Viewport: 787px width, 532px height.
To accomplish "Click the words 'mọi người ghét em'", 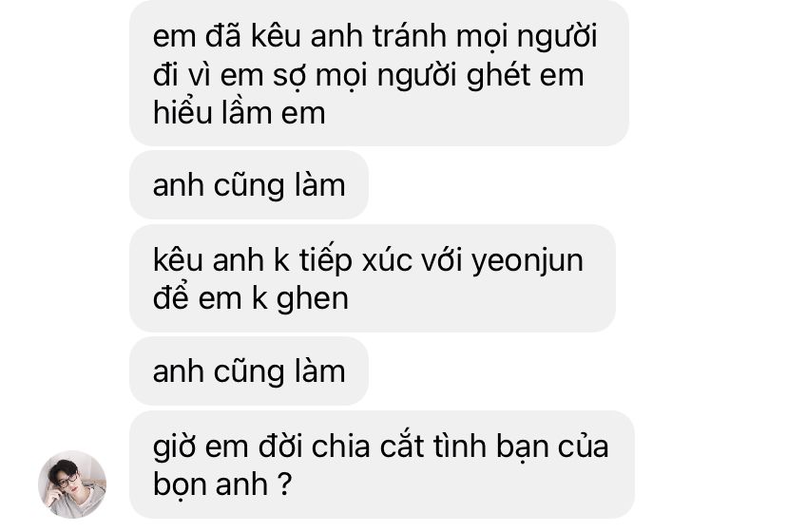I will (x=450, y=76).
